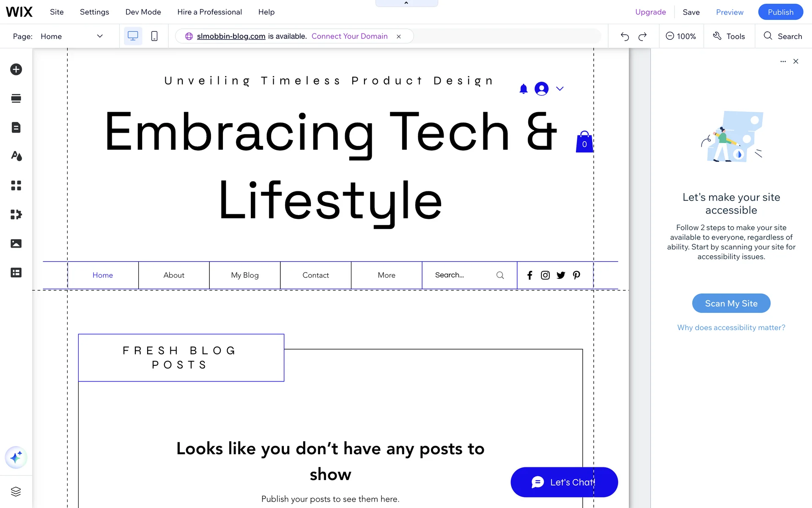Open the shopping bag cart icon
Image resolution: width=812 pixels, height=508 pixels.
584,142
